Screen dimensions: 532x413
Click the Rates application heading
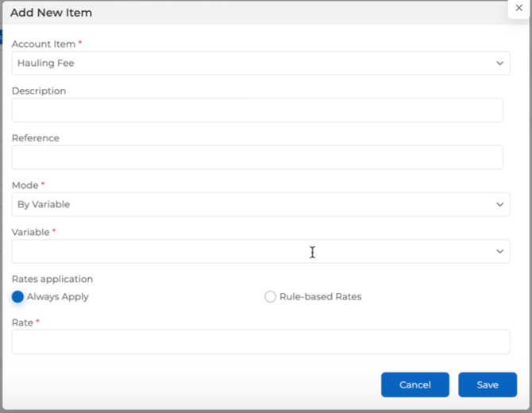tap(52, 280)
